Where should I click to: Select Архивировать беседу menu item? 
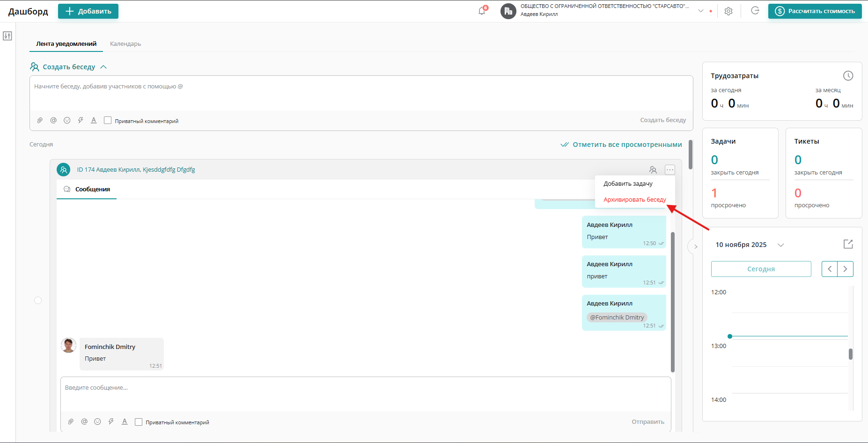[634, 200]
